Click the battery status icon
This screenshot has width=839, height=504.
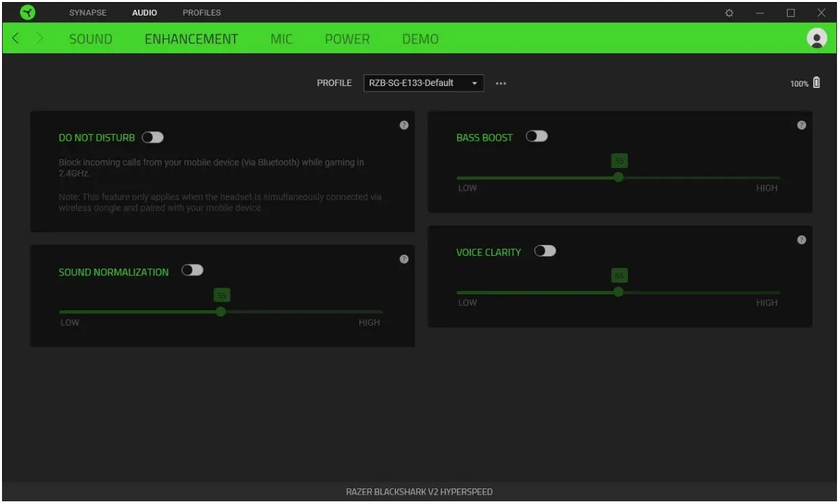tap(816, 83)
